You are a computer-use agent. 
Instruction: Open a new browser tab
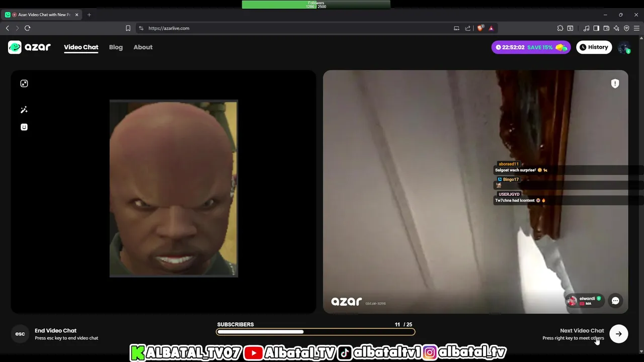(89, 15)
